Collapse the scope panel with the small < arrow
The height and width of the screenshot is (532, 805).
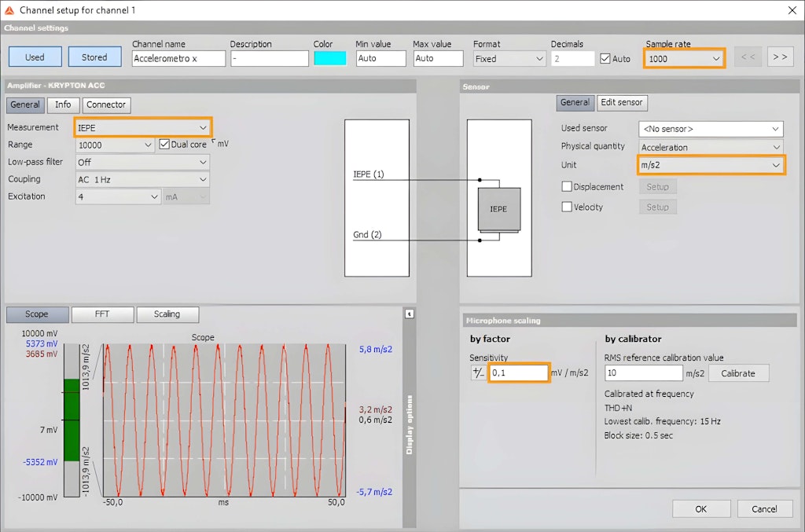click(410, 314)
